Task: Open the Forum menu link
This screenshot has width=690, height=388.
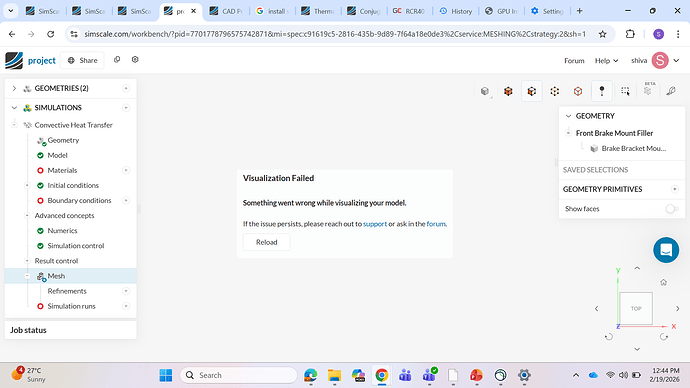Action: tap(574, 61)
